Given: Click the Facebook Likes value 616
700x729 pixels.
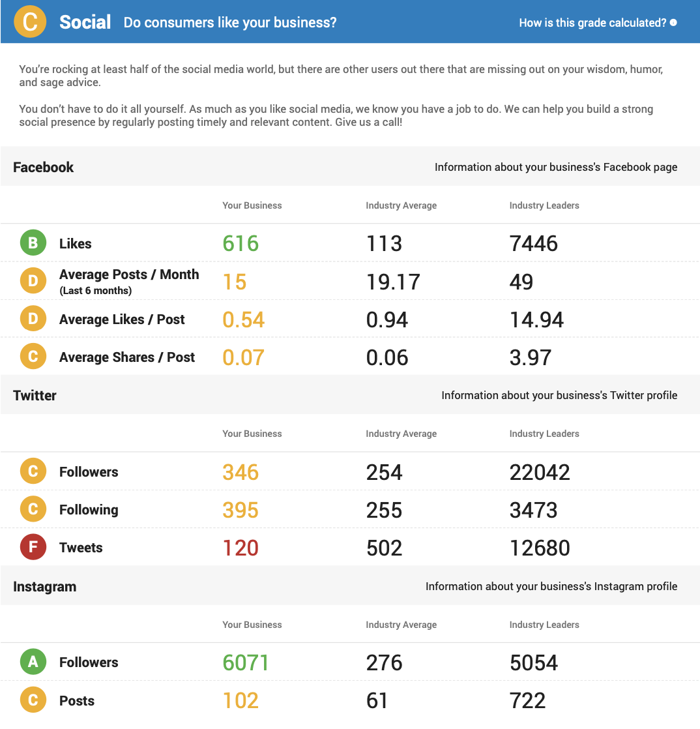Looking at the screenshot, I should (x=241, y=243).
